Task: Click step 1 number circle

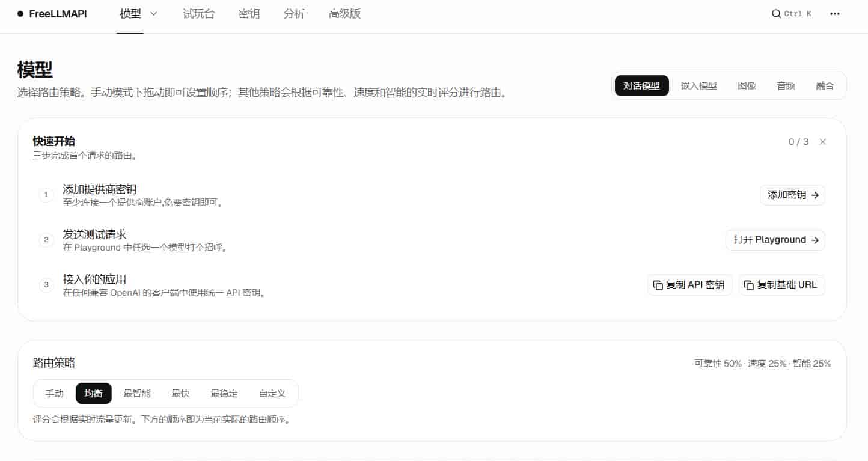Action: [x=46, y=195]
